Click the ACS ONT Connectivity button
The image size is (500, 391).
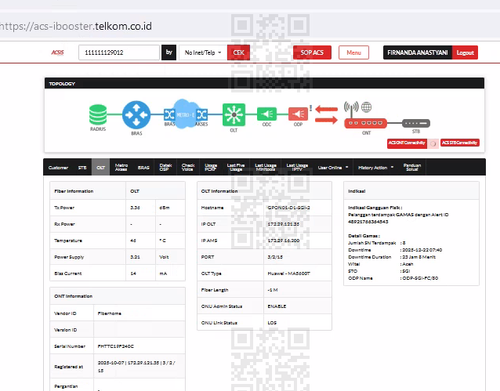[407, 143]
